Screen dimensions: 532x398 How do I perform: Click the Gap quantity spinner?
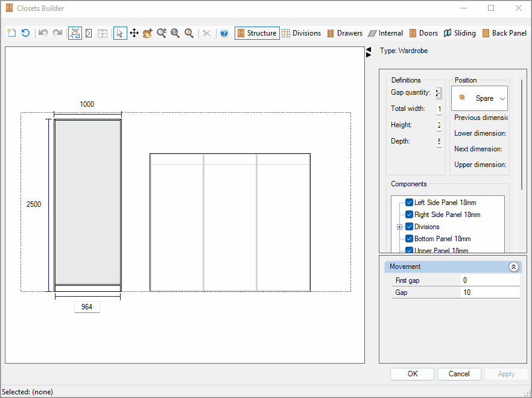pyautogui.click(x=439, y=93)
